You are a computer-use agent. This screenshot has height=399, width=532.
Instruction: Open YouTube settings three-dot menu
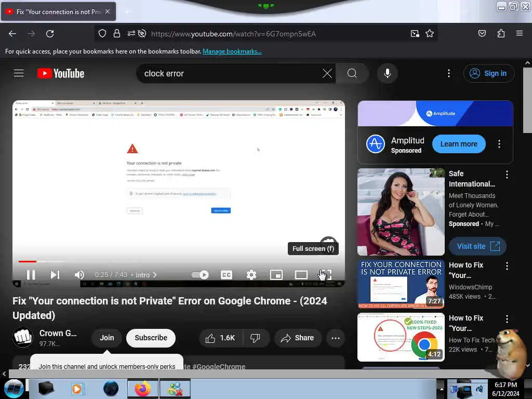(448, 73)
